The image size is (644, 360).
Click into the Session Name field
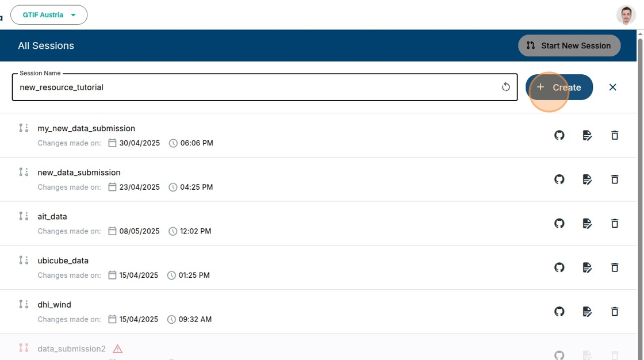pos(253,87)
